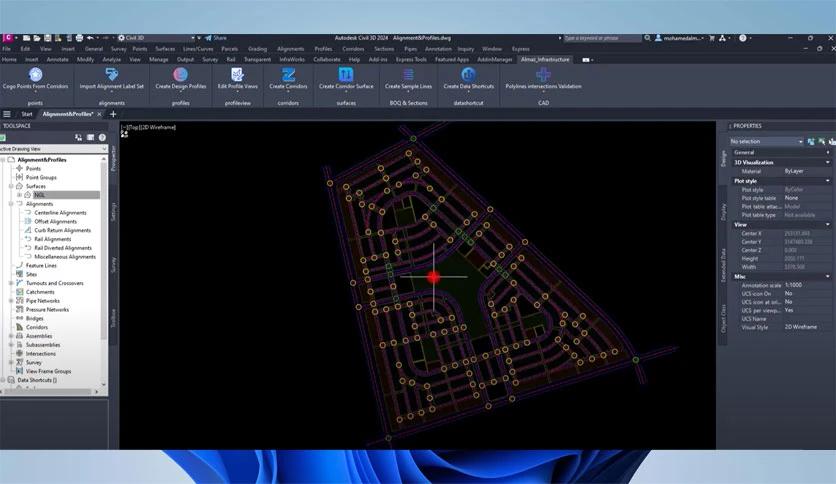Image resolution: width=836 pixels, height=484 pixels.
Task: Click the Create Data Shortcuts icon
Action: pos(468,74)
